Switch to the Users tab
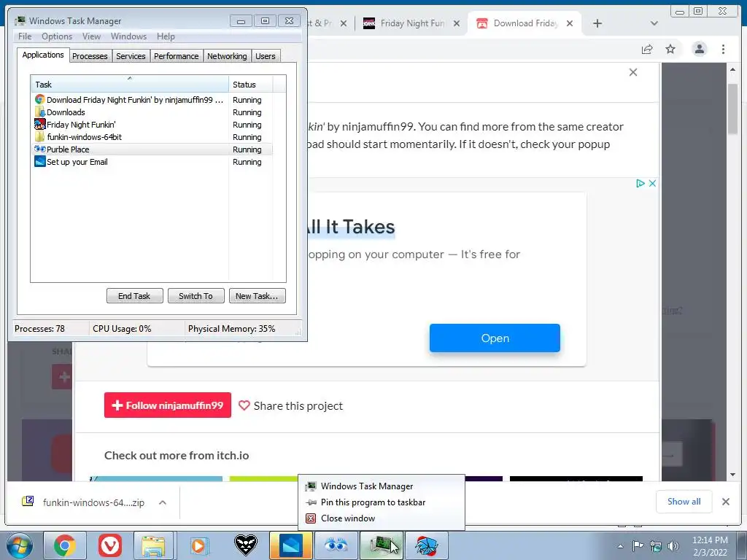 click(265, 56)
